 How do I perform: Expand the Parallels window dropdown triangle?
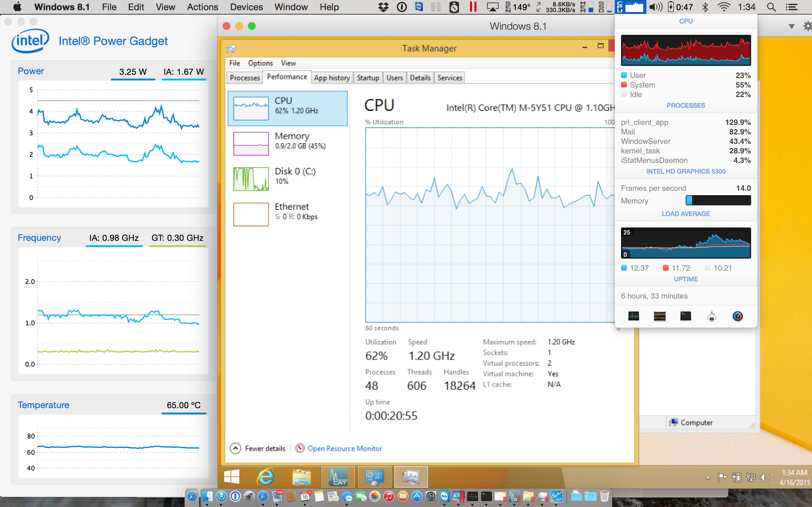pos(791,26)
